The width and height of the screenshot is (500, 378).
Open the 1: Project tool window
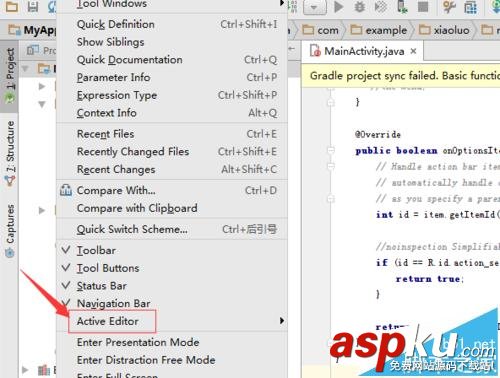[10, 76]
